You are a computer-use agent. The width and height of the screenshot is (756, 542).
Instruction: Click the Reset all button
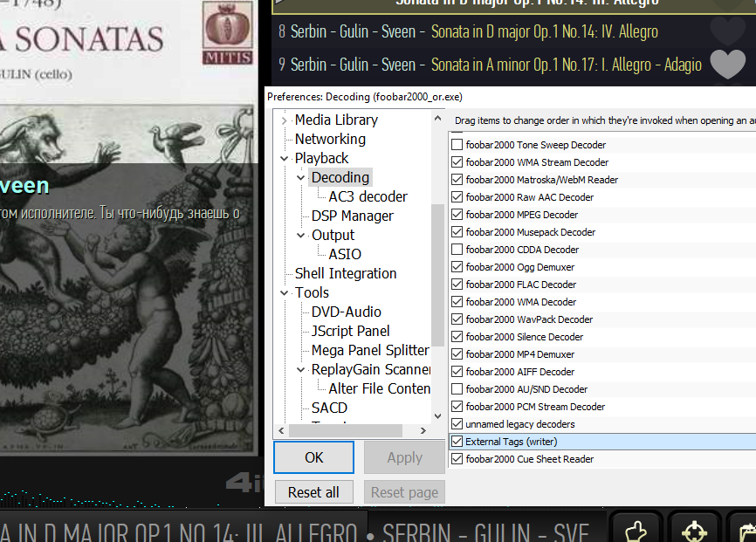click(x=313, y=492)
